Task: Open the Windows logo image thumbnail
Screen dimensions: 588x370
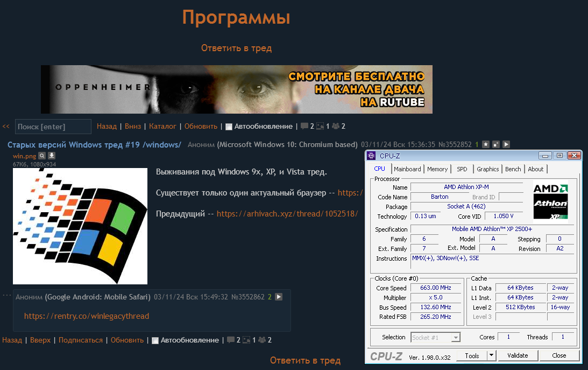Action: (80, 226)
